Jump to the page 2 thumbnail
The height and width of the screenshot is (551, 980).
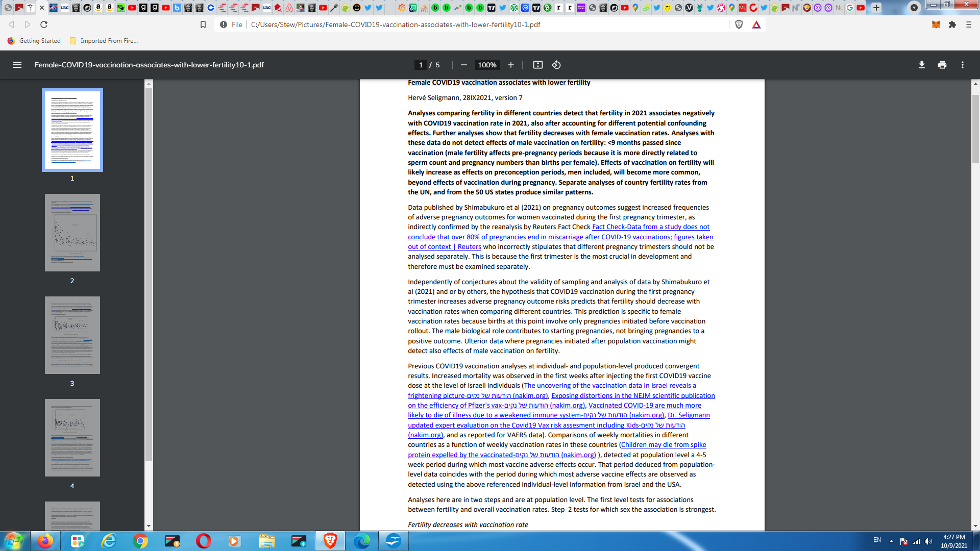point(72,233)
